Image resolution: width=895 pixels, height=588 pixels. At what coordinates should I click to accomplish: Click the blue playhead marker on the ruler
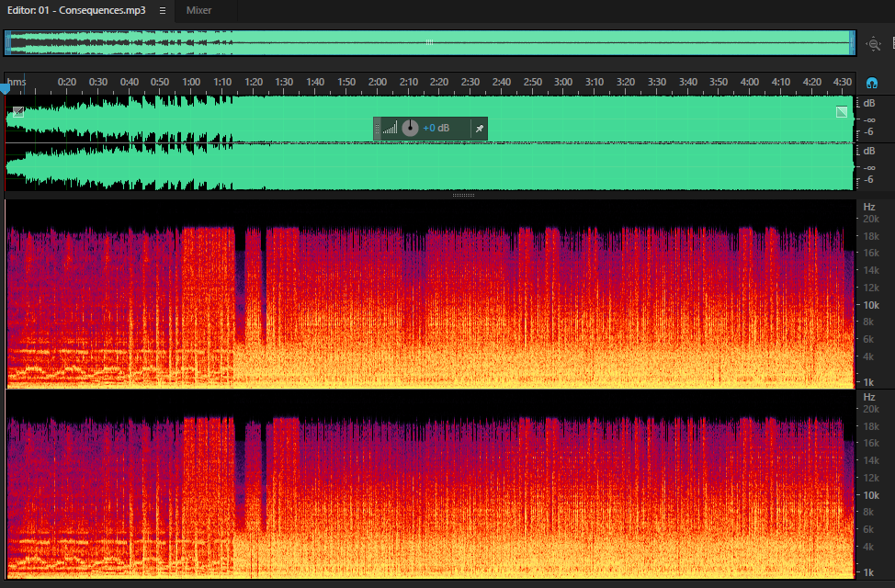(x=6, y=89)
